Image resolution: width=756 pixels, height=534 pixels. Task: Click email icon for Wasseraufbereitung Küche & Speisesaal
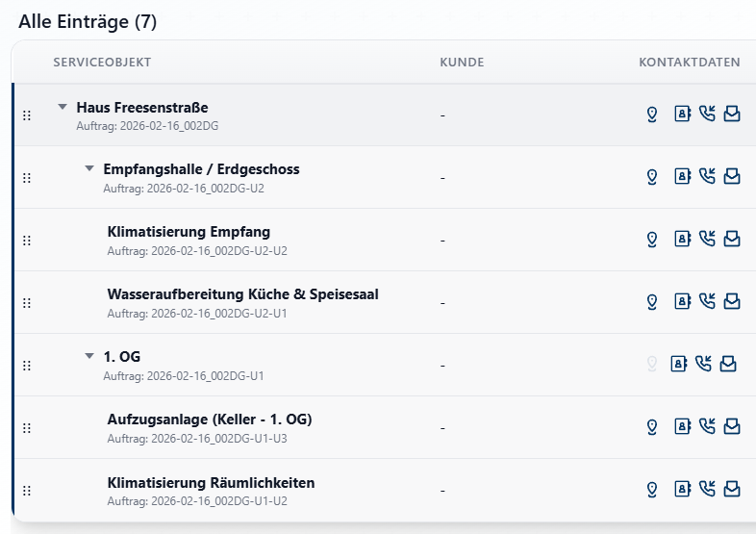click(732, 301)
